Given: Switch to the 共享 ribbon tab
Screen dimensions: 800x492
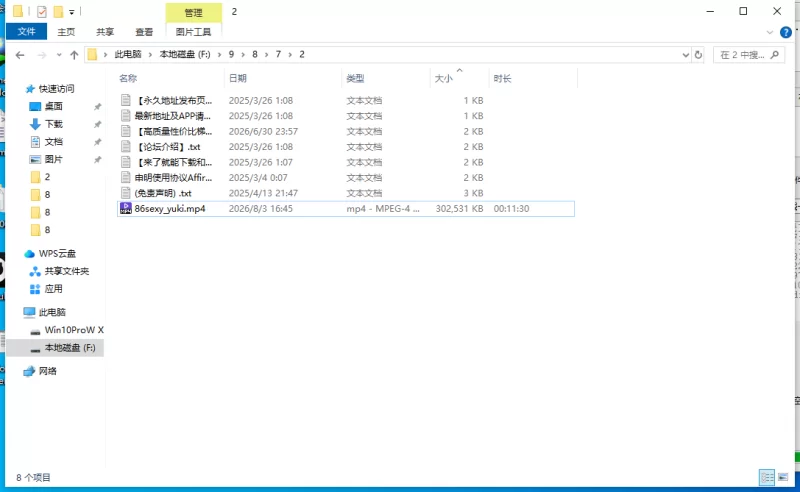Looking at the screenshot, I should click(105, 32).
